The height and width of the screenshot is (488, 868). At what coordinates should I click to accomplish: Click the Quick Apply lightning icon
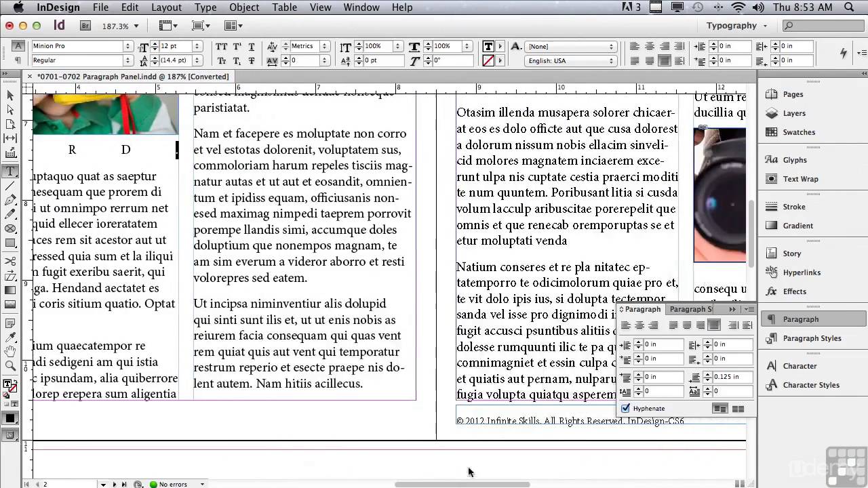[844, 53]
